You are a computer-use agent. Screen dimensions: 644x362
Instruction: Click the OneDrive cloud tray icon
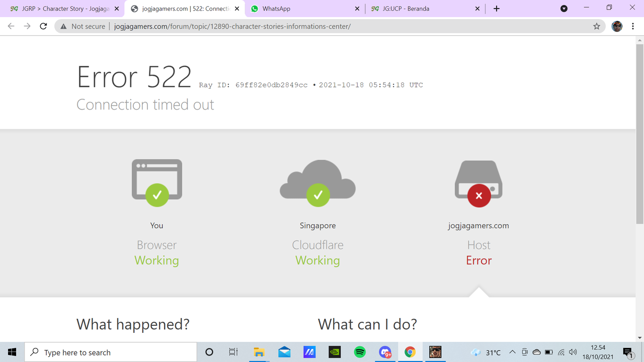pyautogui.click(x=537, y=352)
